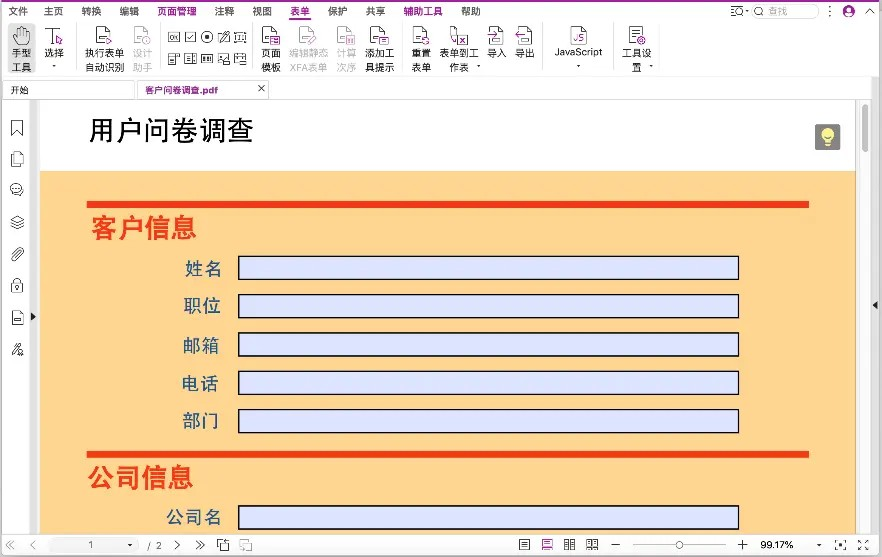Click the JavaScript button
Viewport: 882px width, 557px height.
pos(578,42)
